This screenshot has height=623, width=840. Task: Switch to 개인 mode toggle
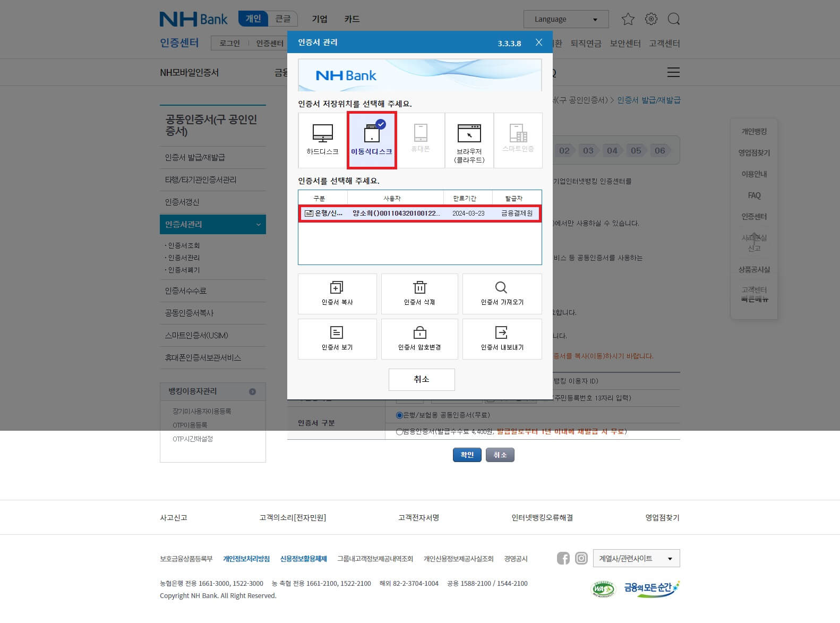(253, 19)
